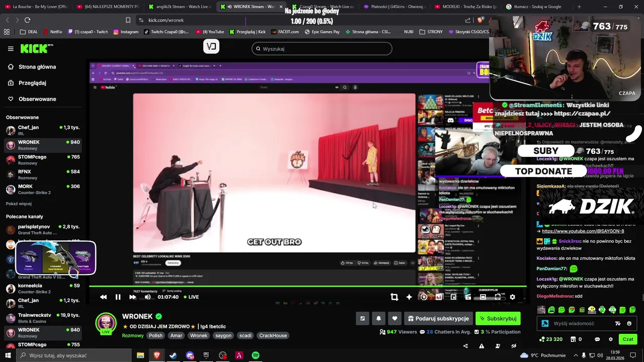Viewport: 644px width, 362px height.
Task: Click the sparkle icon in the player controls
Action: click(409, 297)
